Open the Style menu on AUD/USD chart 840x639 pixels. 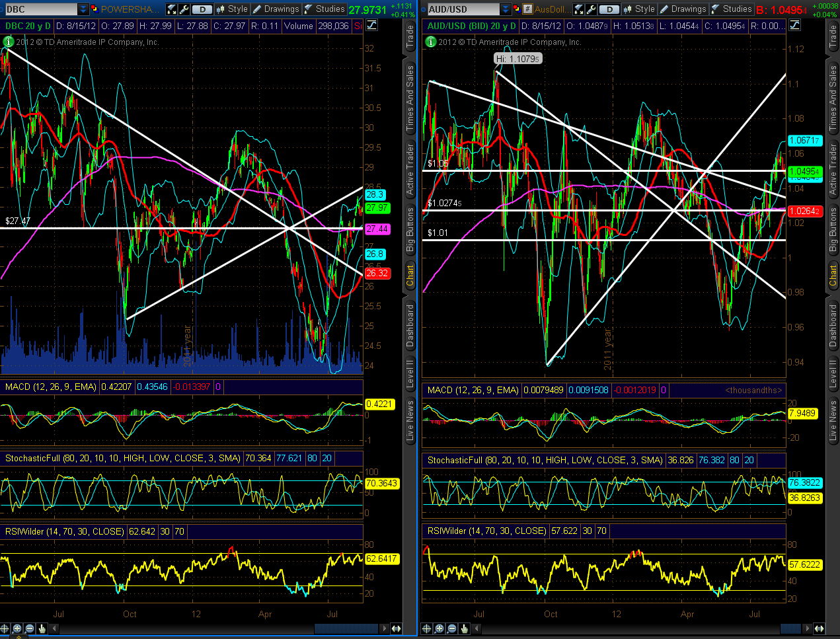click(x=639, y=9)
